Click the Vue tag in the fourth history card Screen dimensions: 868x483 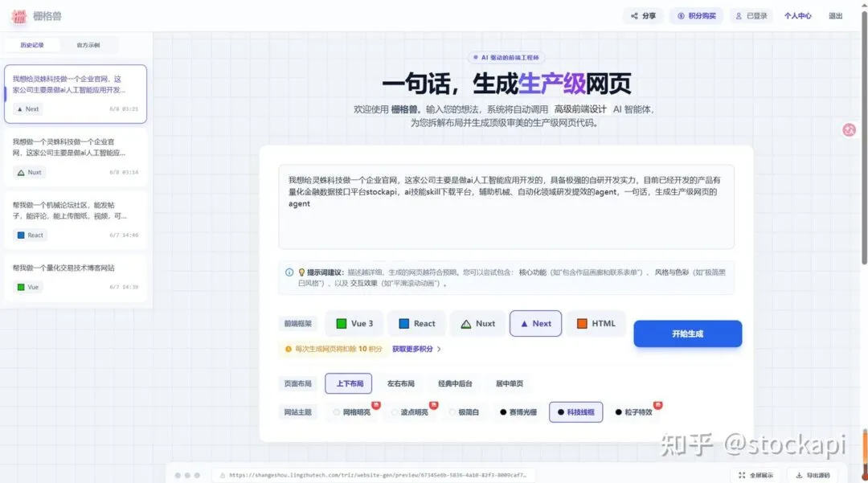point(27,287)
